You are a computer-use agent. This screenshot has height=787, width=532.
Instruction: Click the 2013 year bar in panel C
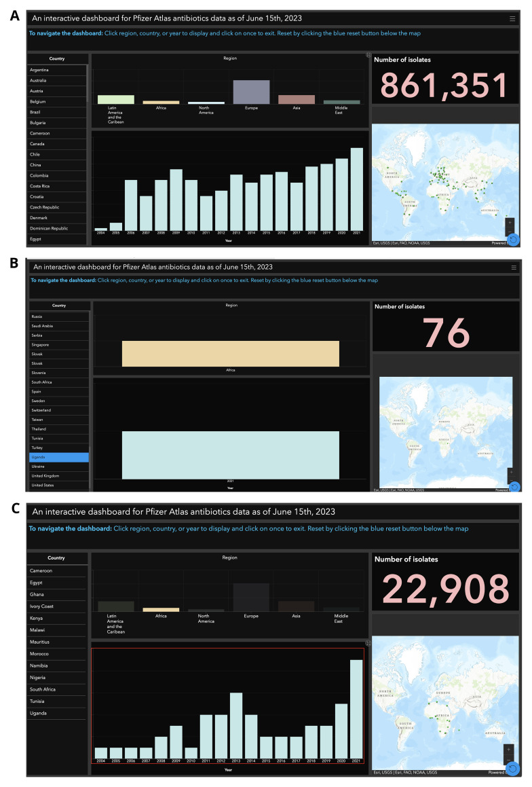236,726
